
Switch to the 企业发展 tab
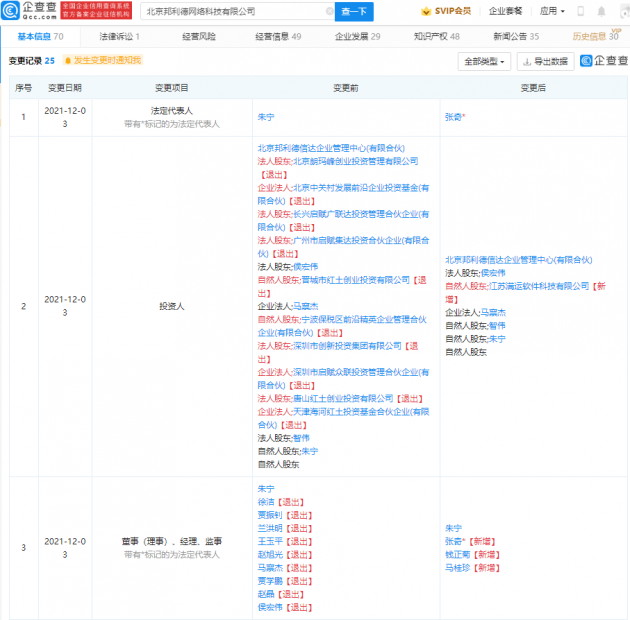358,37
